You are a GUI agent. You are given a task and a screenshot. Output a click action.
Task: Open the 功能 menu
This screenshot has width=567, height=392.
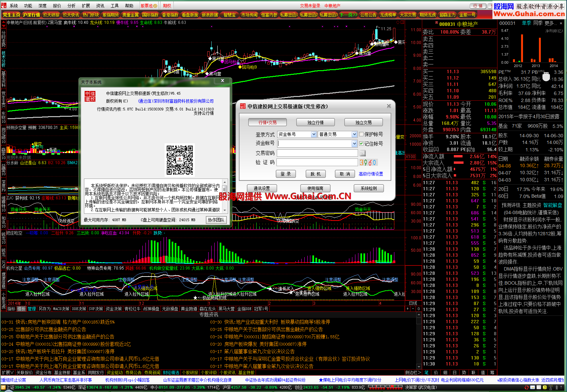[28, 6]
